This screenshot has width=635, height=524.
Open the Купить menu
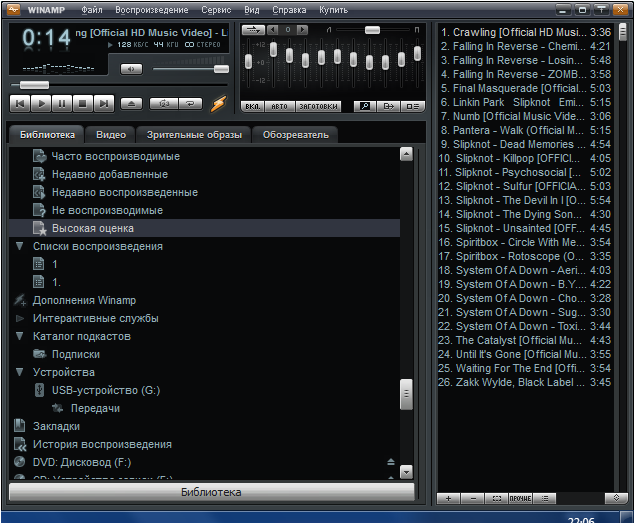pos(334,10)
